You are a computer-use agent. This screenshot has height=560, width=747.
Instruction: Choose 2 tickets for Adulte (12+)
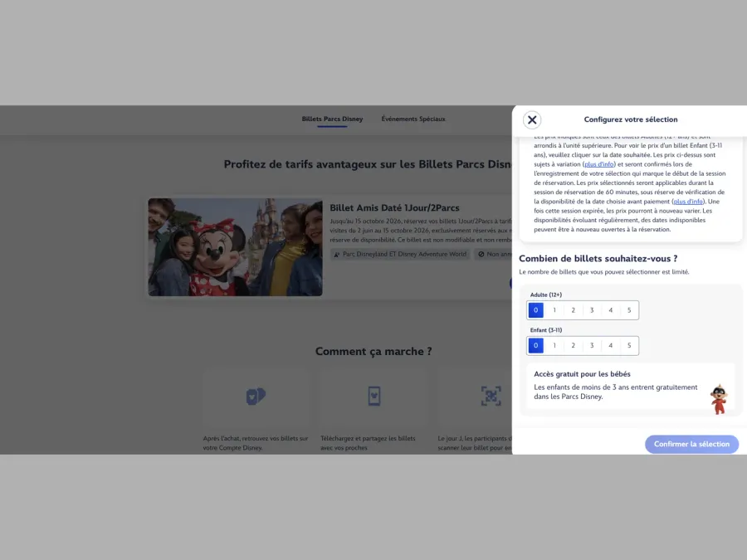573,310
